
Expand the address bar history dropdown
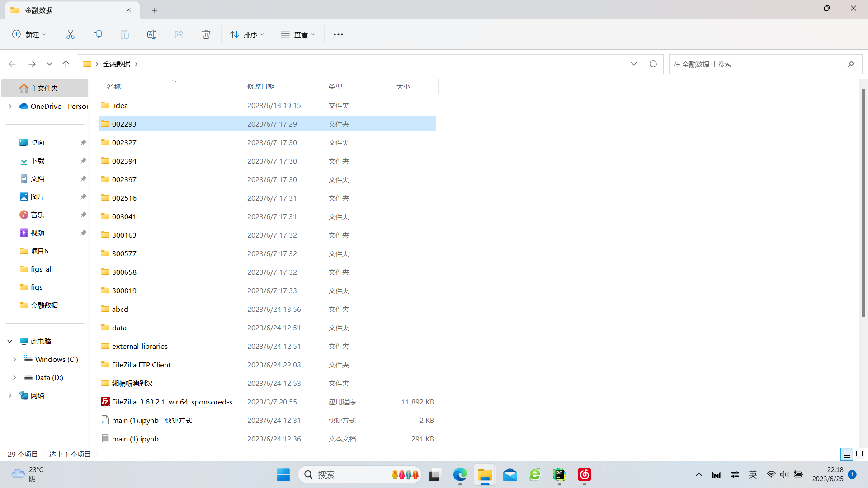pos(634,64)
